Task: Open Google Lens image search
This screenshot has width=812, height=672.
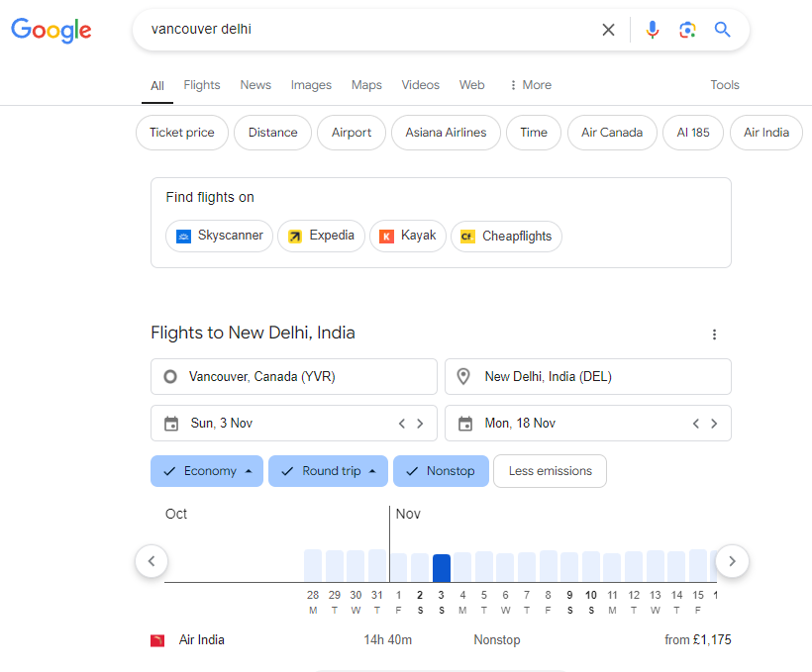Action: (687, 30)
